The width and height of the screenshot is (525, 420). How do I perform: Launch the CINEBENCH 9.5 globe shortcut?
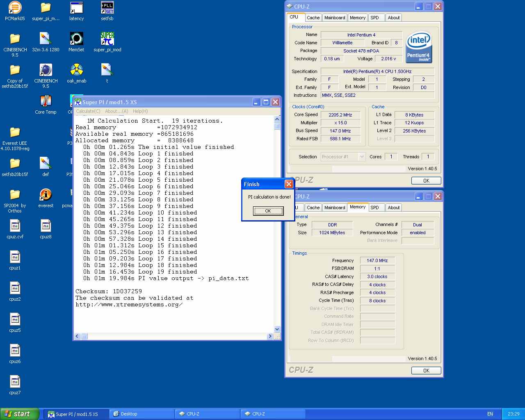pyautogui.click(x=46, y=76)
